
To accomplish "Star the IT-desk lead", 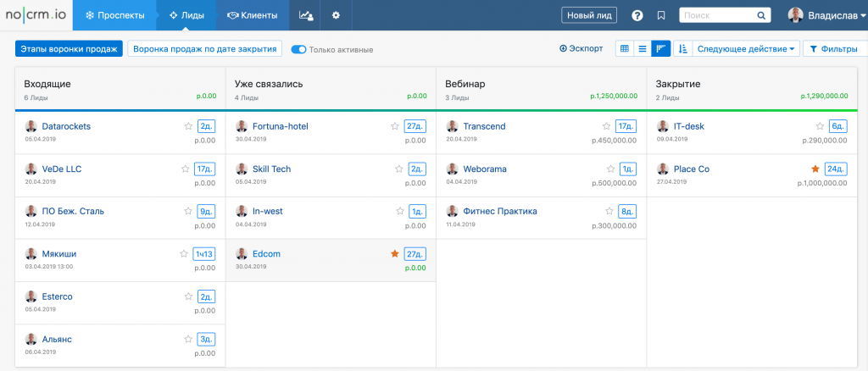I will [820, 126].
